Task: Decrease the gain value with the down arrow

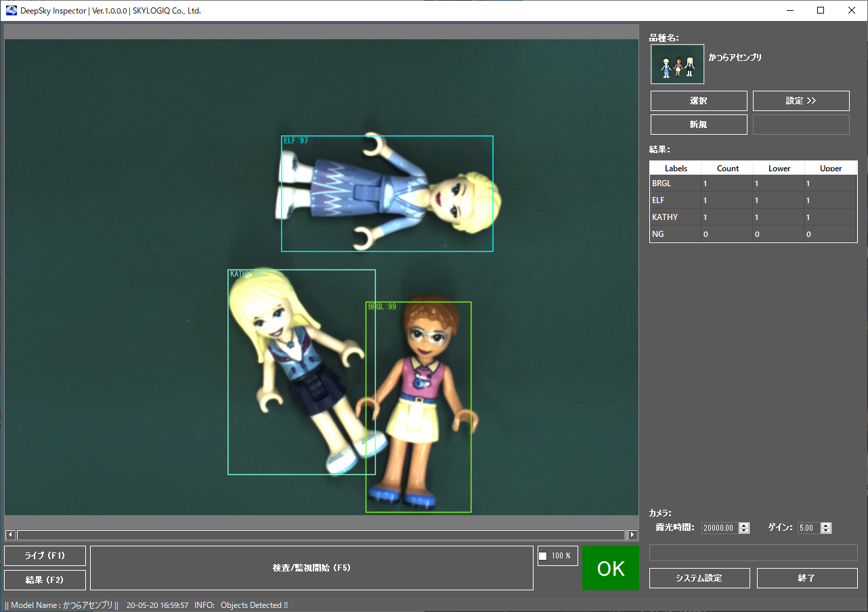Action: (x=825, y=531)
